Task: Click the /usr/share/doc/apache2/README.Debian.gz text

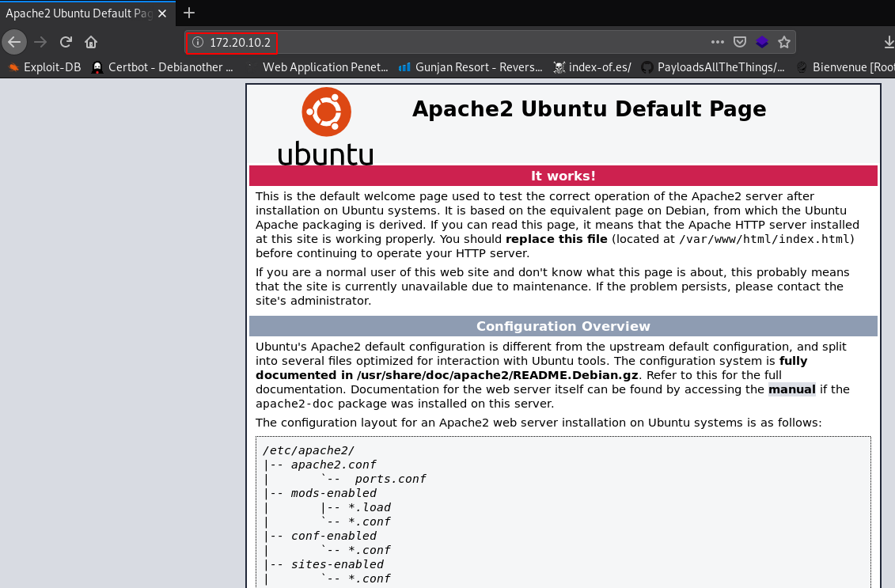Action: (x=497, y=375)
